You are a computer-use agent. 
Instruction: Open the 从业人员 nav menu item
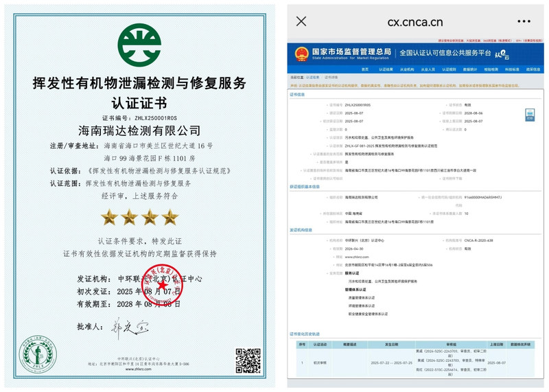point(428,69)
